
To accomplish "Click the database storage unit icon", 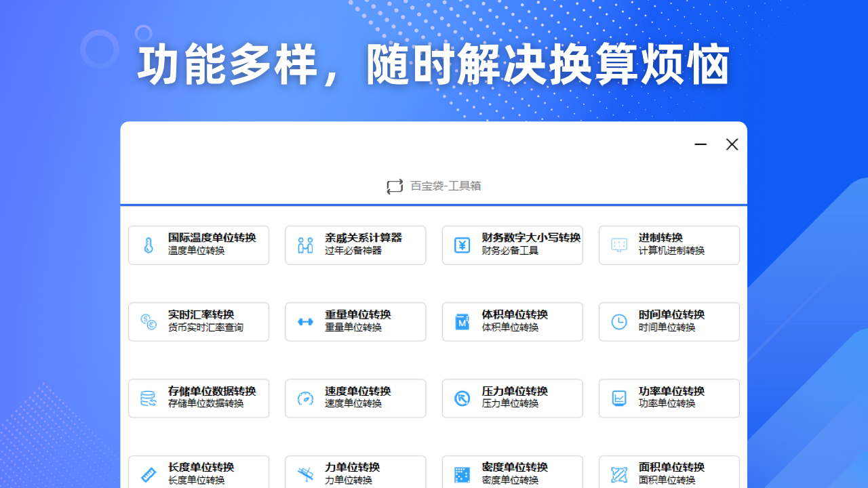I will point(149,399).
